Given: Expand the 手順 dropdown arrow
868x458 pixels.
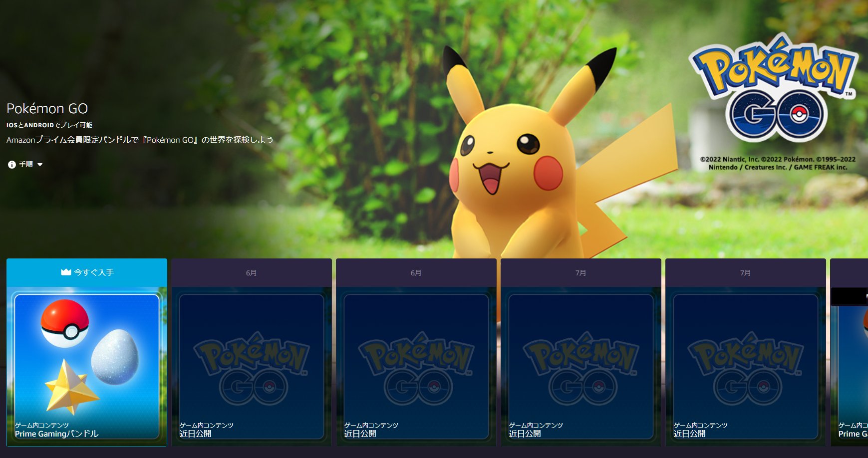Looking at the screenshot, I should 40,165.
